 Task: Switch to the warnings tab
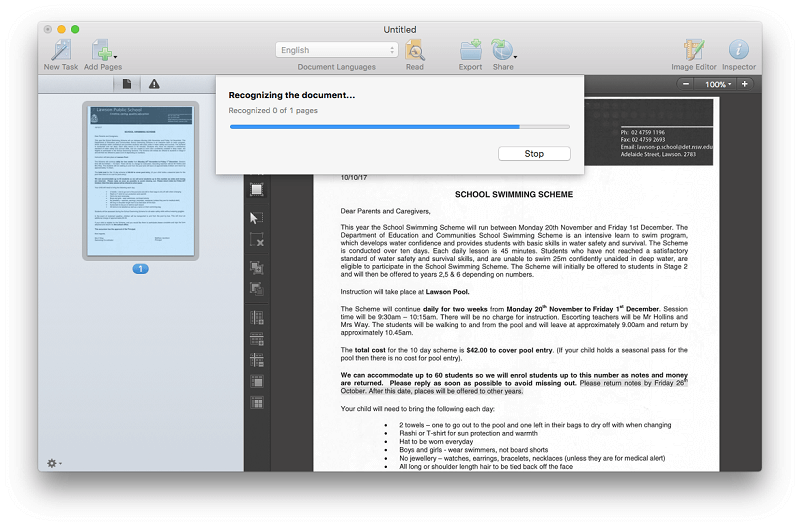(x=154, y=84)
